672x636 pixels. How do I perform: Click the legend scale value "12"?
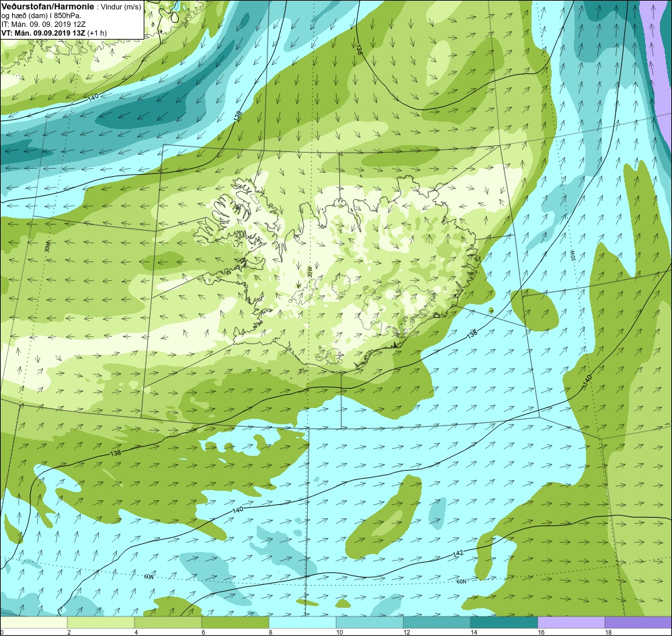click(407, 632)
